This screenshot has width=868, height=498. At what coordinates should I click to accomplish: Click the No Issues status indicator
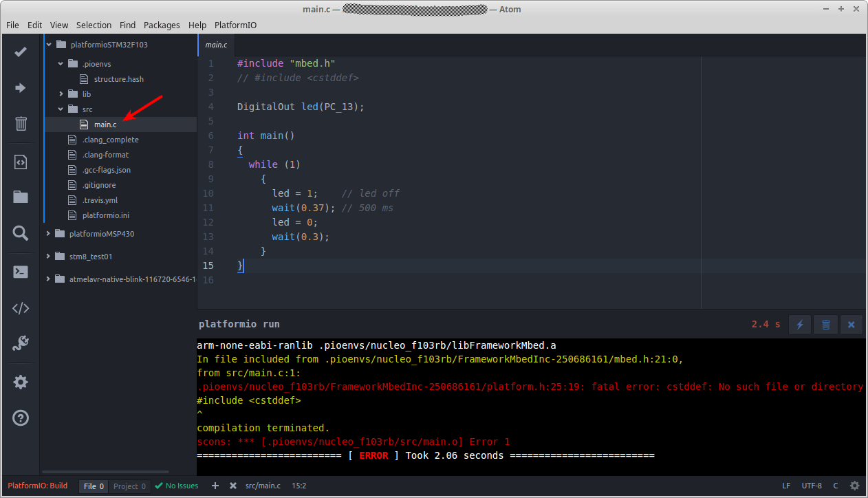(x=177, y=486)
